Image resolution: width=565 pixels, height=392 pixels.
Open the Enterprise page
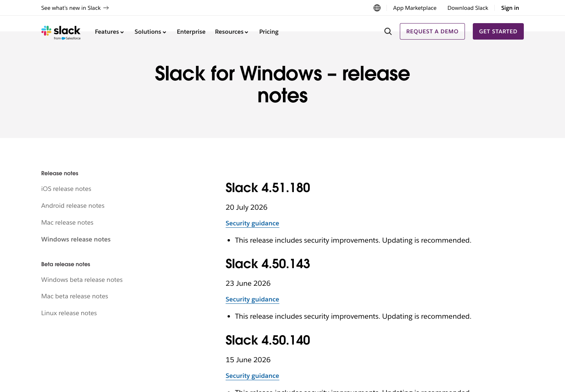191,32
